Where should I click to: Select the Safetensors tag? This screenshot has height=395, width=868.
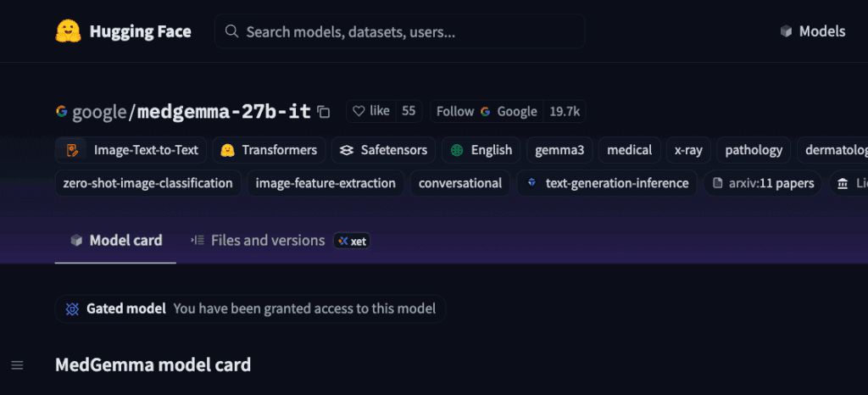384,150
